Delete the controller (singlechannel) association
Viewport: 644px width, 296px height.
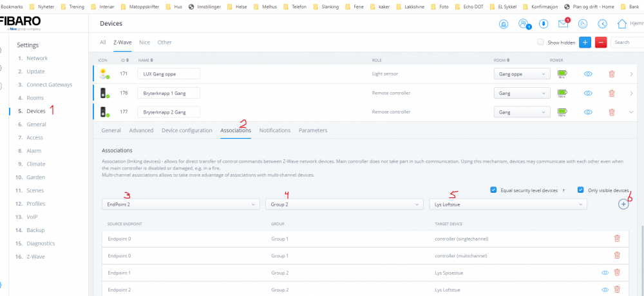(616, 239)
